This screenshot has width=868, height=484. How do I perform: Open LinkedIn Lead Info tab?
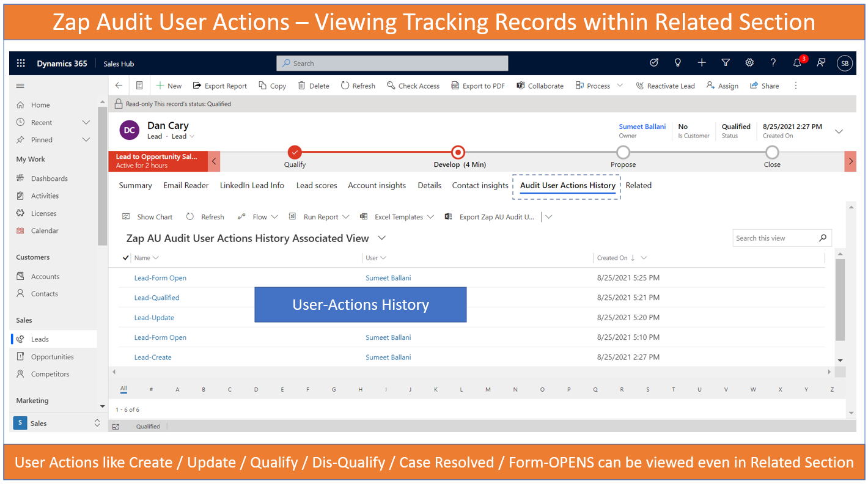click(x=252, y=185)
